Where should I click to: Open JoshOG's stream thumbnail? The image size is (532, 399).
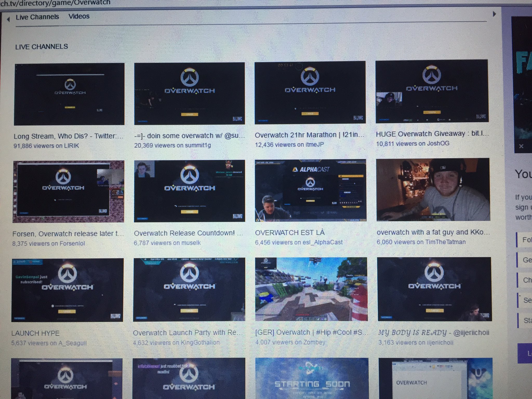click(432, 91)
